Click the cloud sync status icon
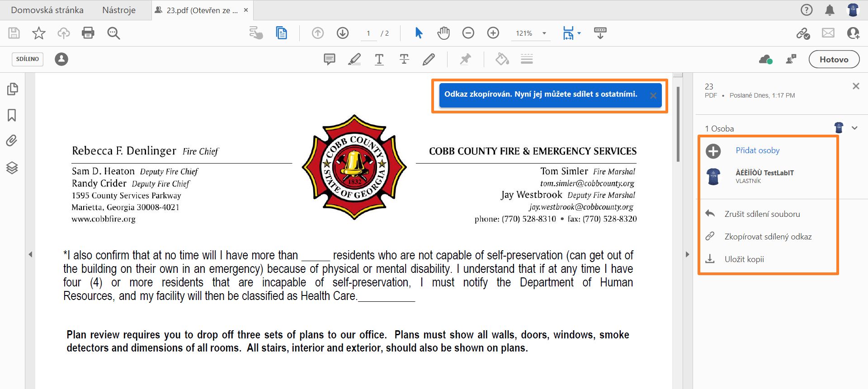 (x=766, y=59)
